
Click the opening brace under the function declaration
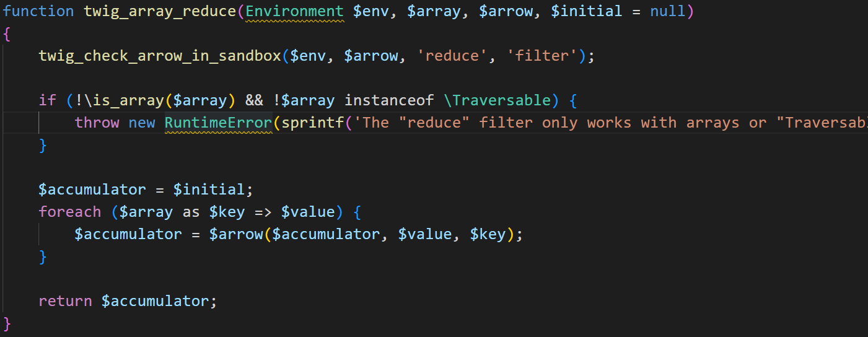click(7, 33)
